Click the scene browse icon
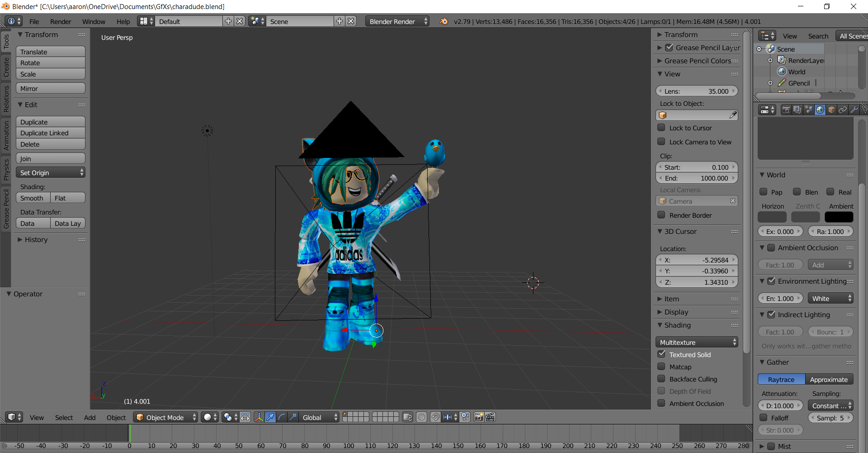868x453 pixels. click(257, 21)
